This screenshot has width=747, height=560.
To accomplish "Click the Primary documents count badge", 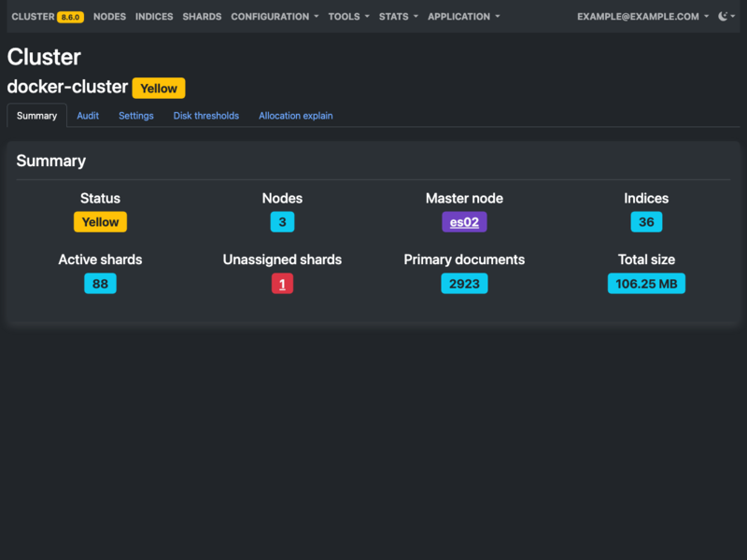I will [x=464, y=283].
